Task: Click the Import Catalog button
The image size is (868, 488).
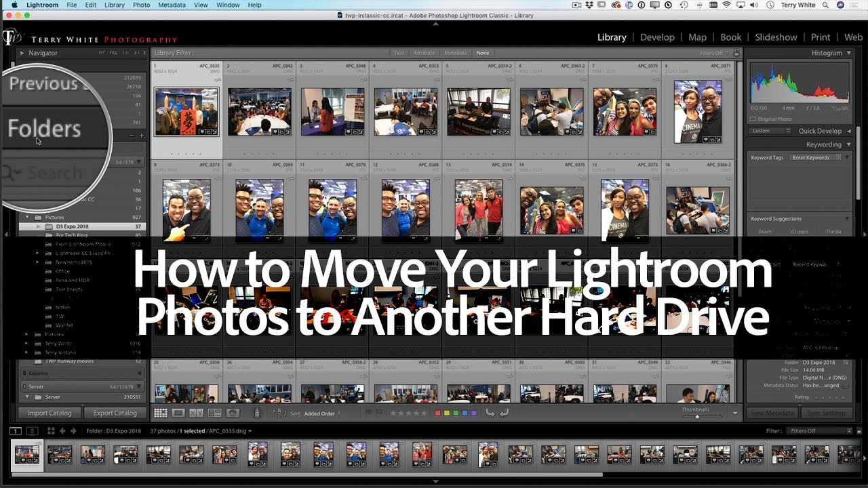Action: [x=50, y=413]
